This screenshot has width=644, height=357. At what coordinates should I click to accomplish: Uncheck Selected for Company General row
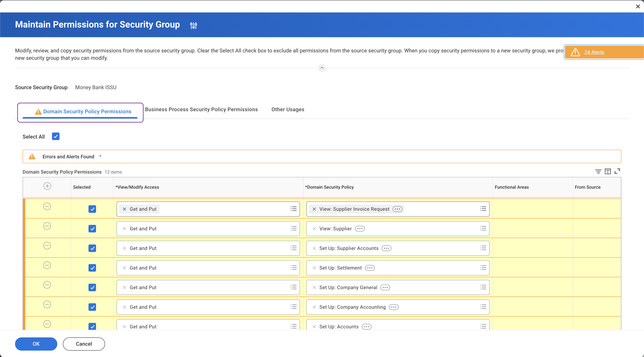(92, 287)
